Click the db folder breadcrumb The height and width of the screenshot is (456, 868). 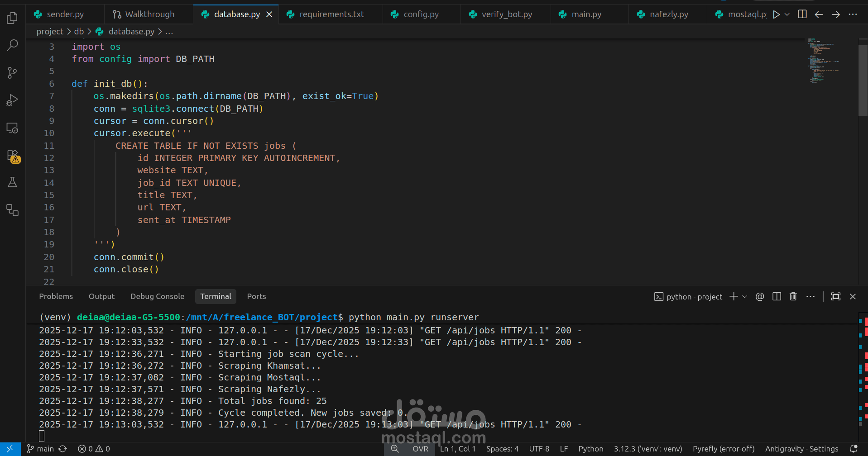click(79, 32)
